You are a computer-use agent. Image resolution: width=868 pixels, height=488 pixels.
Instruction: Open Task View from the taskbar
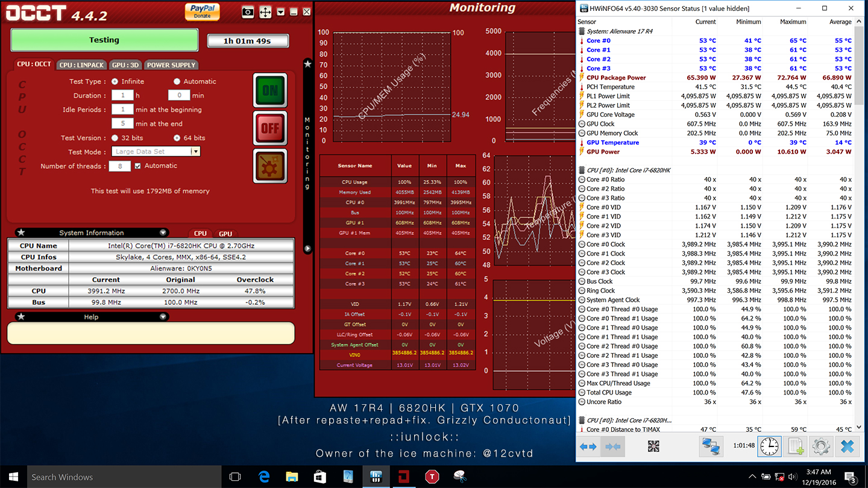235,477
